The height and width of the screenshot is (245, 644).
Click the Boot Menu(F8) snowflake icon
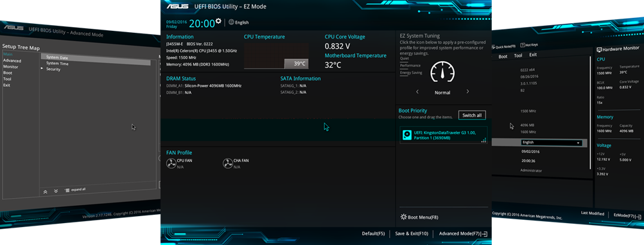point(403,217)
